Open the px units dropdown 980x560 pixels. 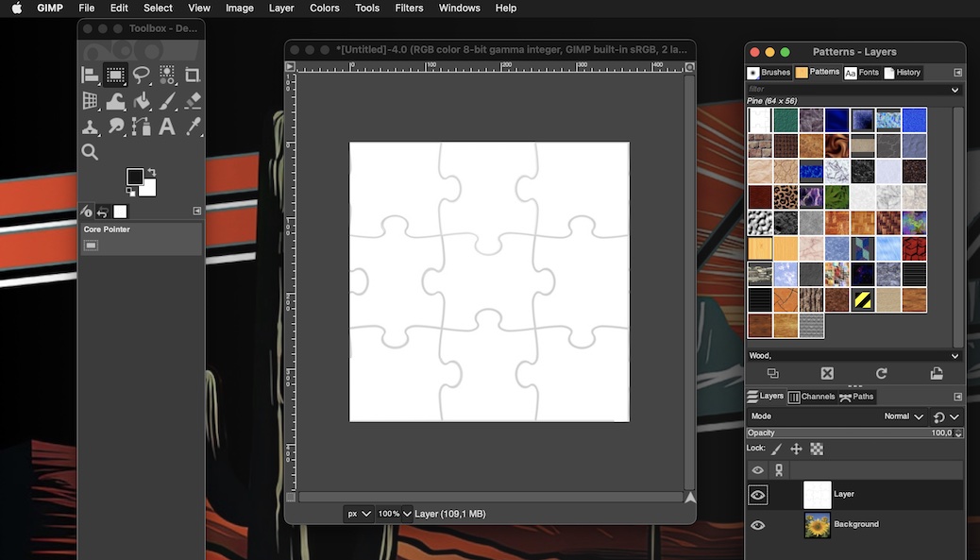click(359, 514)
